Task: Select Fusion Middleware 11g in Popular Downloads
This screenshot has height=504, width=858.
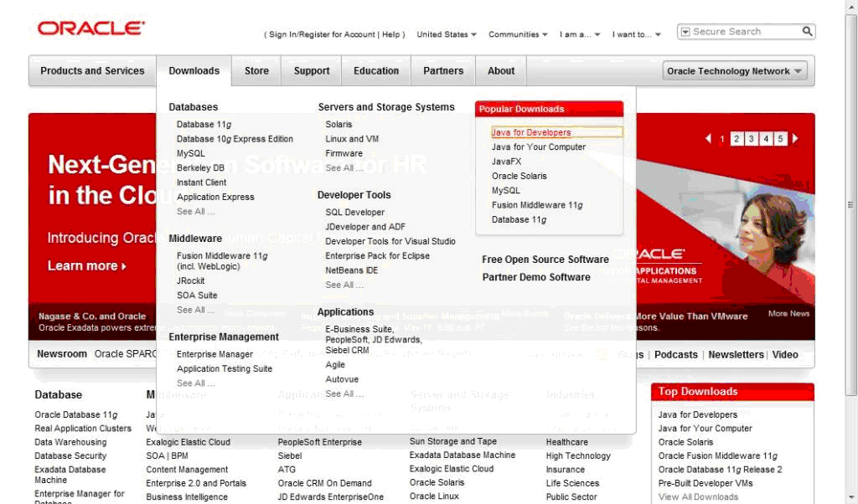Action: point(537,205)
